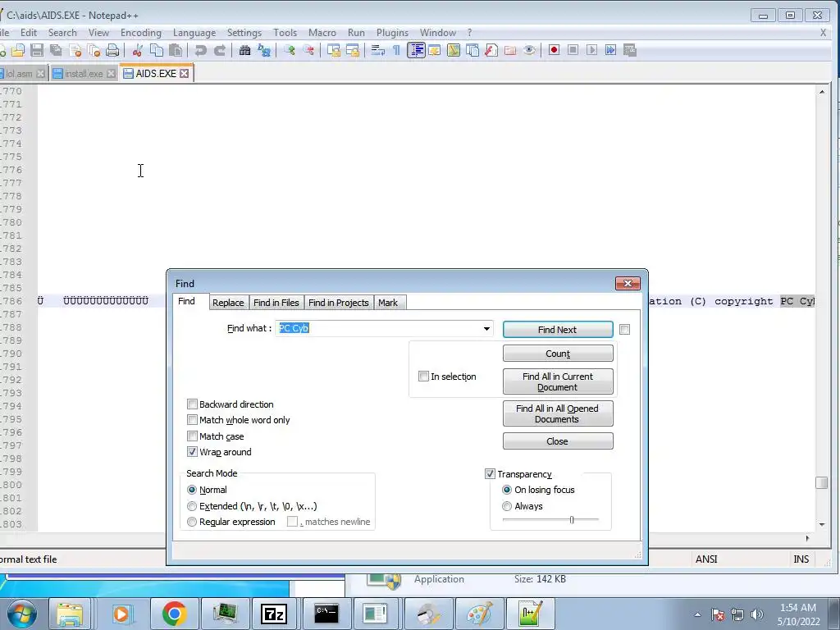Click the Open file toolbar icon
This screenshot has height=630, width=840.
pyautogui.click(x=18, y=50)
